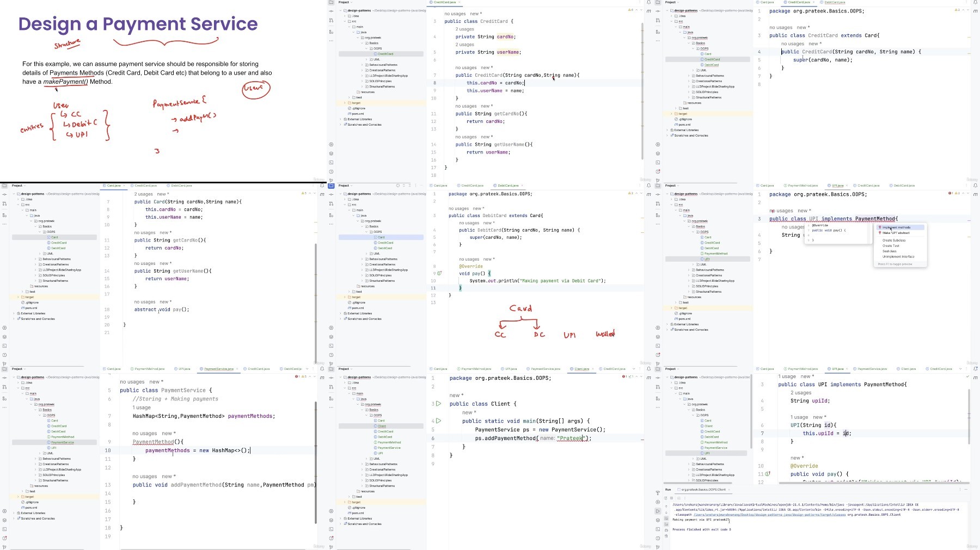Viewport: 980px width, 550px height.
Task: Pick "Make 'UPI' abstract" quick-fix entry
Action: tap(896, 233)
